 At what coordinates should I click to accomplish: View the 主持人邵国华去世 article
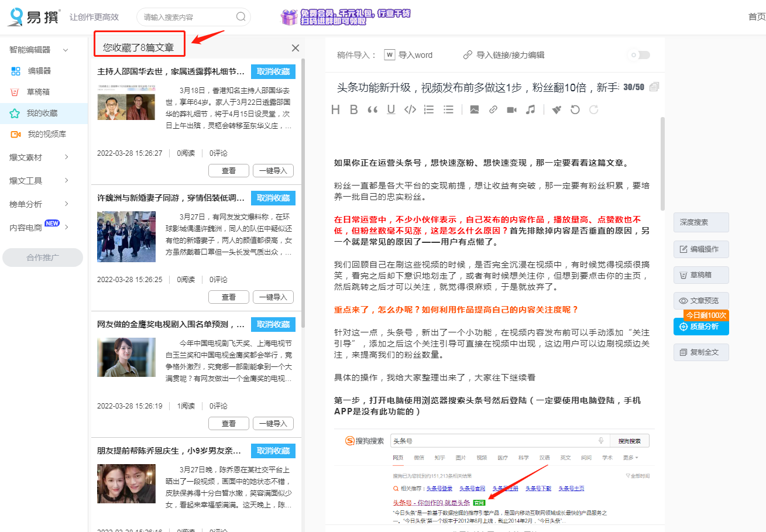228,171
